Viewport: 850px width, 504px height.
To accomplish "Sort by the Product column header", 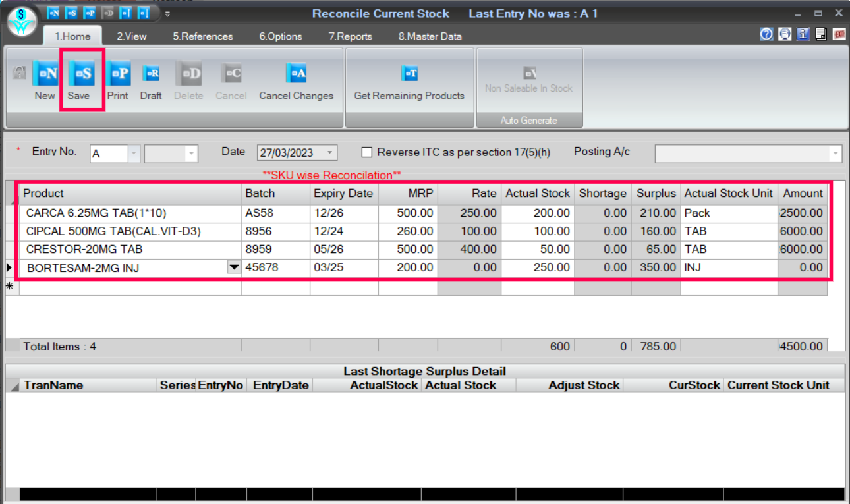I will 130,193.
